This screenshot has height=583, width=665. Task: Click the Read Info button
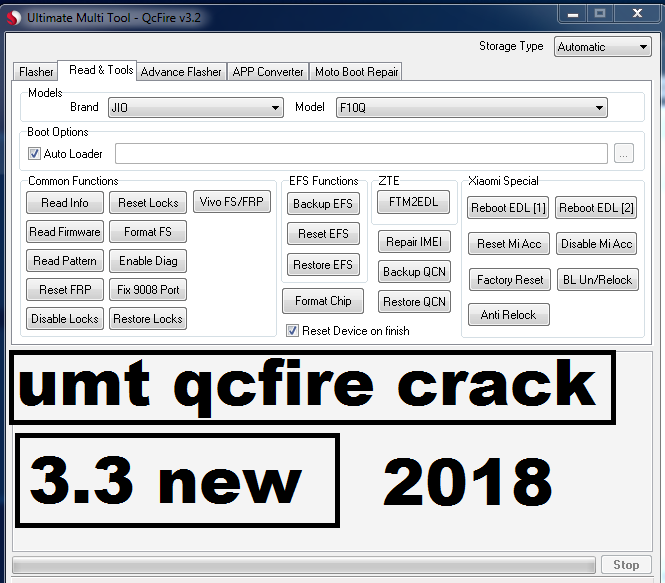(x=64, y=203)
